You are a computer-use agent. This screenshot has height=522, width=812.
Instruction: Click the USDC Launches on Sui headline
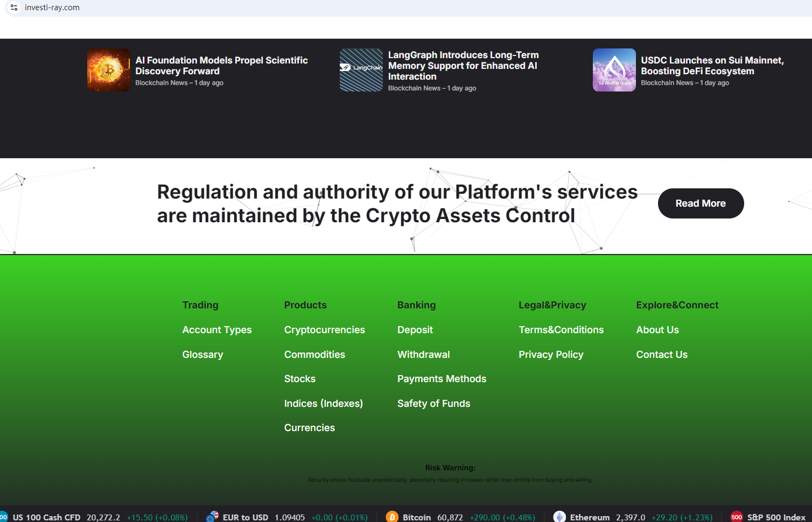pos(712,66)
